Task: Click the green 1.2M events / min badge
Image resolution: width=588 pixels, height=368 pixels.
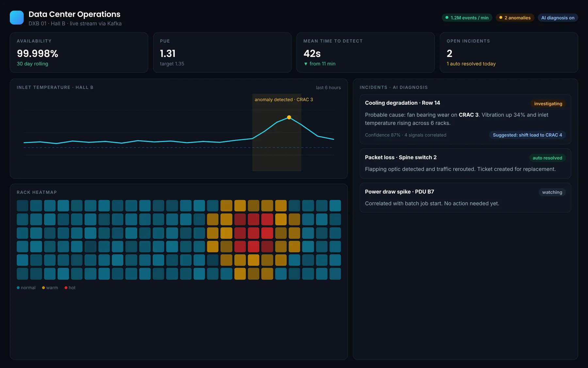Action: pos(467,18)
